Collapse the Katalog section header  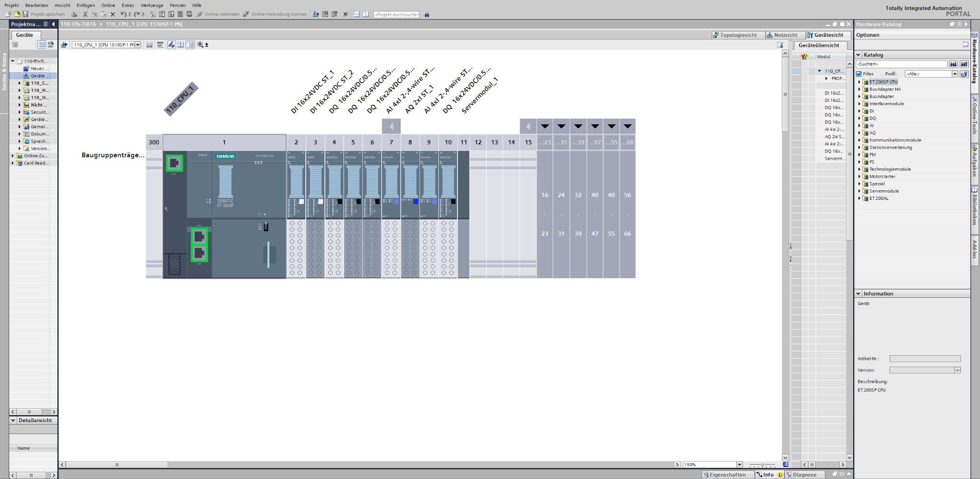click(858, 55)
